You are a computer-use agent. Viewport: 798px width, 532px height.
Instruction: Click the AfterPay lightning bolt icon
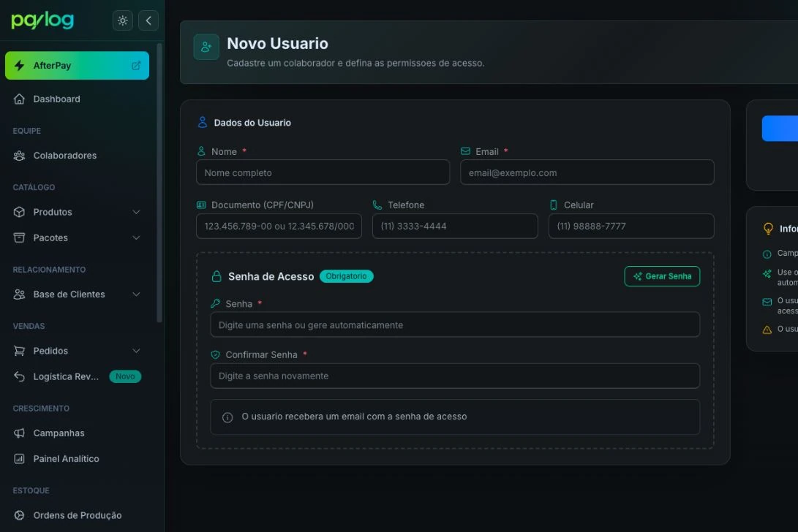click(19, 66)
